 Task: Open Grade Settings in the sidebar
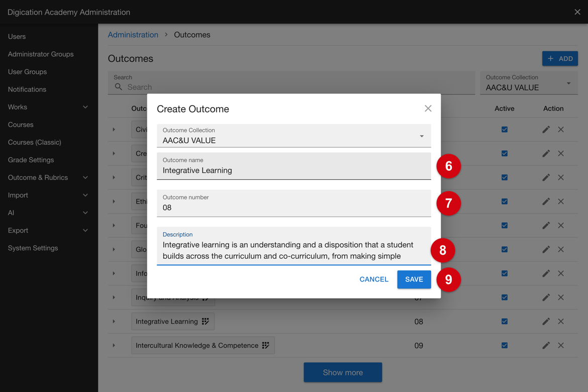point(31,160)
